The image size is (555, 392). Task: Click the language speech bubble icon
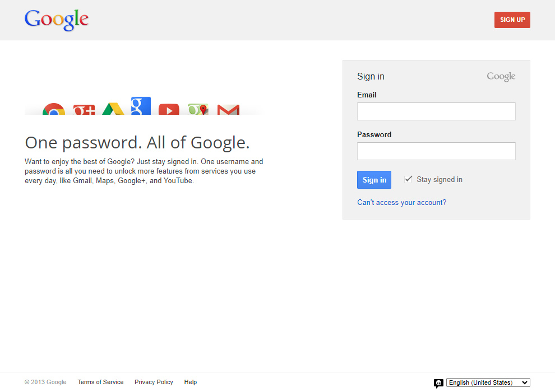[438, 383]
